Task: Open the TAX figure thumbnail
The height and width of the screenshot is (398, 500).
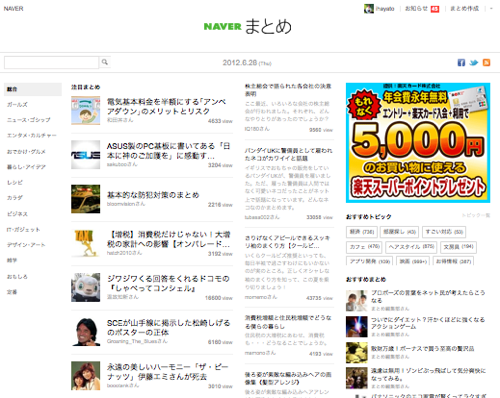Action: pos(85,243)
